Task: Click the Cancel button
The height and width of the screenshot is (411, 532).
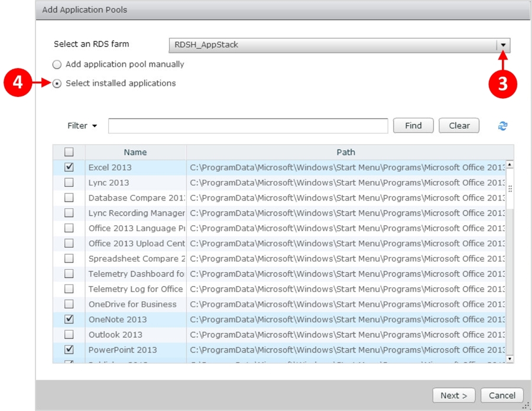Action: click(x=502, y=396)
